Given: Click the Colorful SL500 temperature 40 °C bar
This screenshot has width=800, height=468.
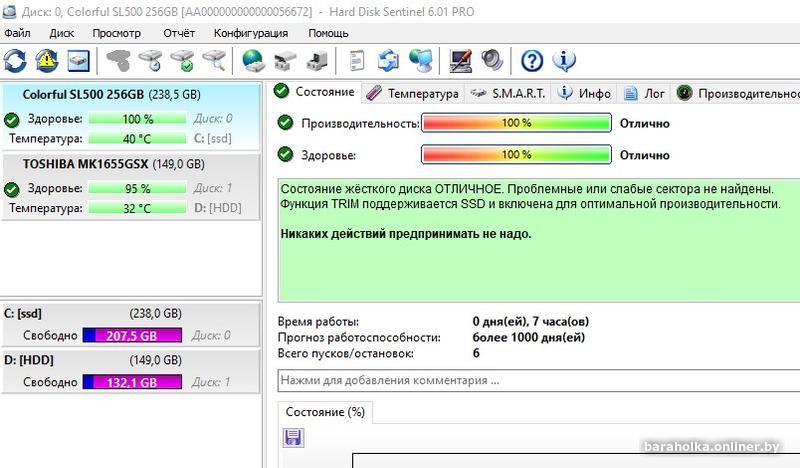Looking at the screenshot, I should (137, 139).
